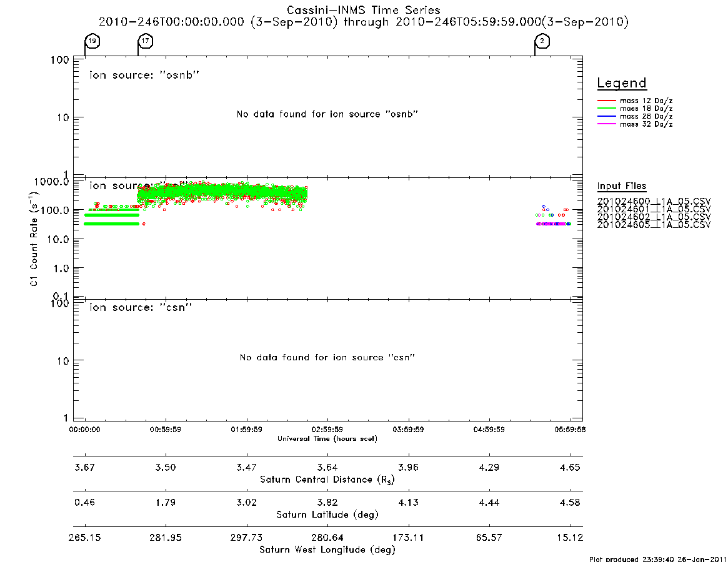The image size is (728, 562).
Task: Click the ion source "osnb" panel label
Action: coord(144,75)
